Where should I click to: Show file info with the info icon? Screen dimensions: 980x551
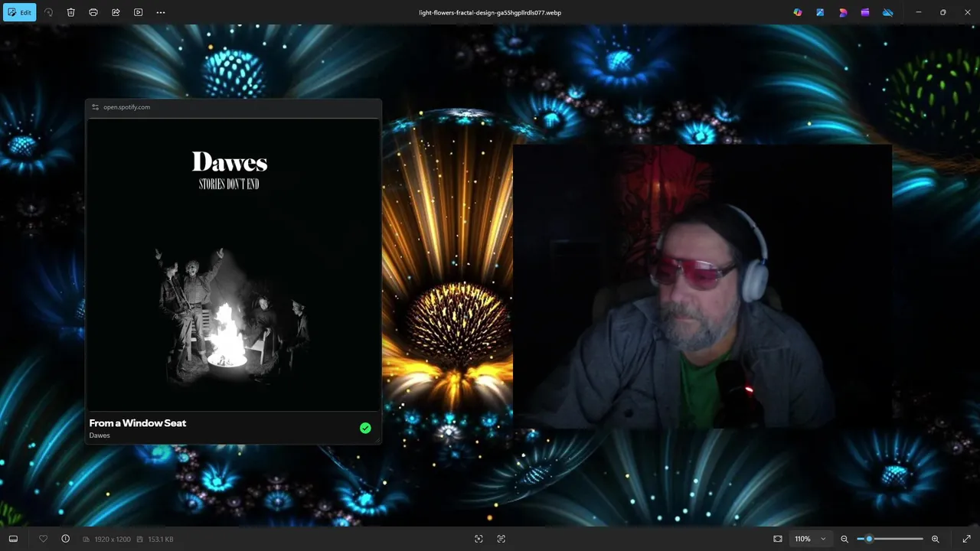coord(66,539)
